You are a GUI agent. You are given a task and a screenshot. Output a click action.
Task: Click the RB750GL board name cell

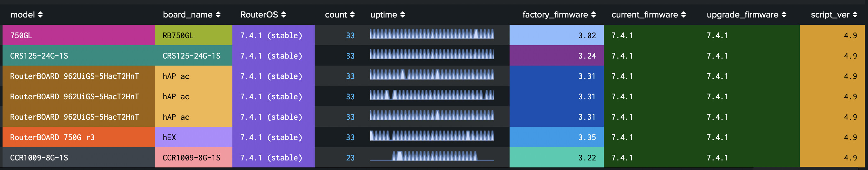(194, 35)
